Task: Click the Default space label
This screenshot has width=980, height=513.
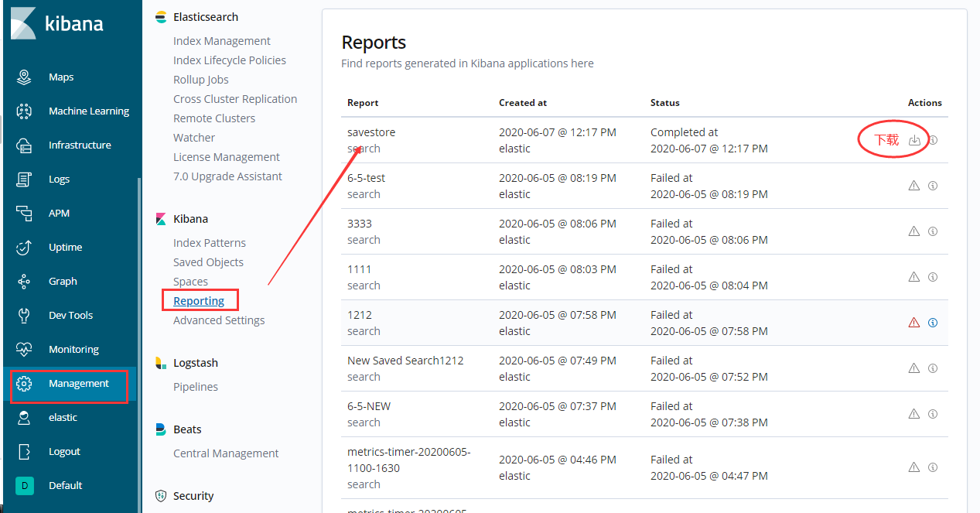Action: [x=65, y=485]
